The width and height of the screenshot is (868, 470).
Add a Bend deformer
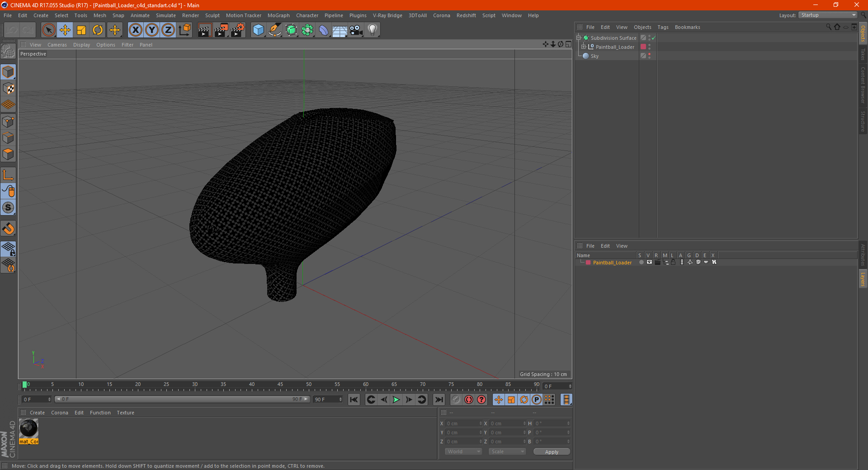click(x=324, y=30)
